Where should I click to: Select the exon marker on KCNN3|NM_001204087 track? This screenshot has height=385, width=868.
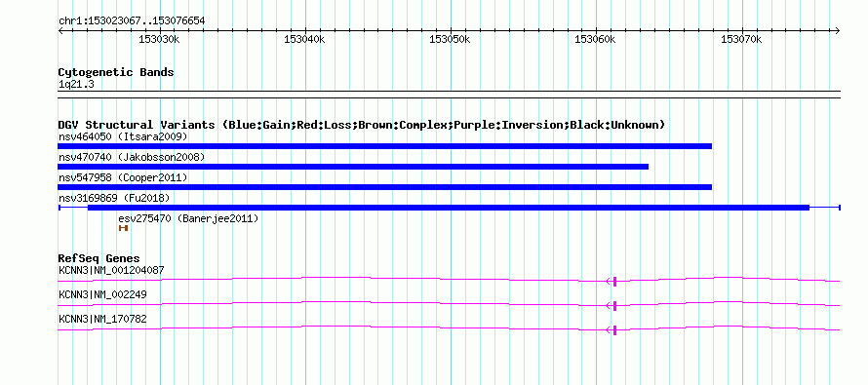[614, 281]
